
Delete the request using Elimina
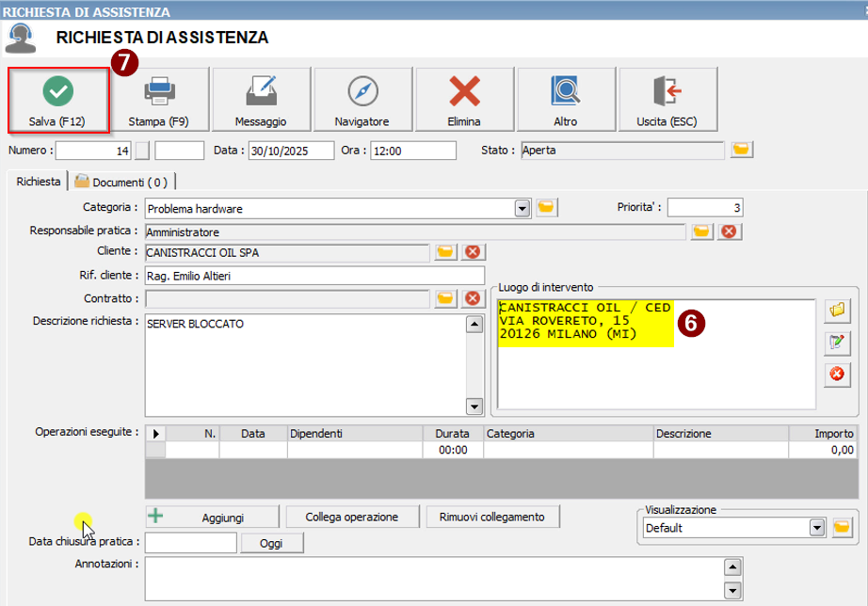point(463,100)
